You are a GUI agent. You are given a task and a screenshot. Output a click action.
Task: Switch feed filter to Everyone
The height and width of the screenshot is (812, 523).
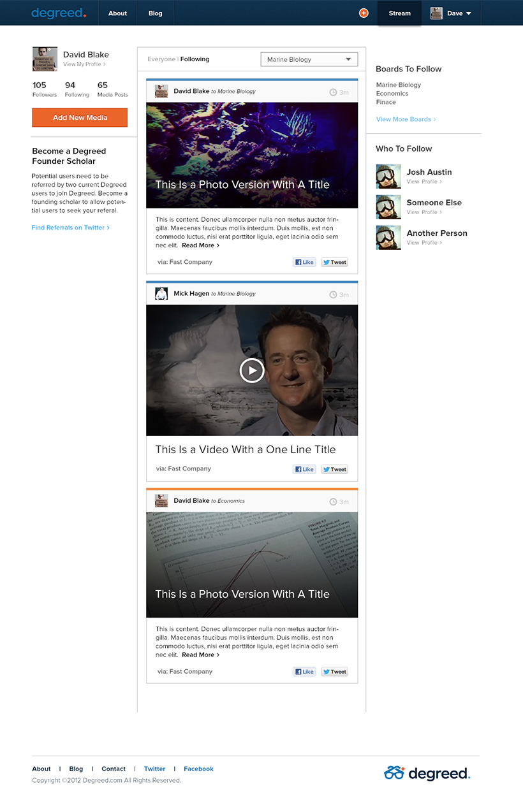161,59
